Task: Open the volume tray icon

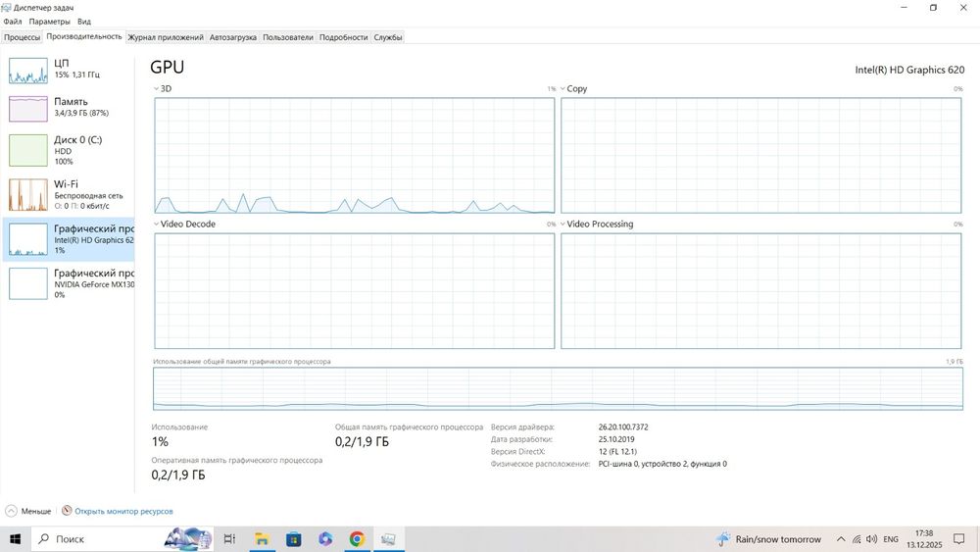Action: tap(872, 539)
